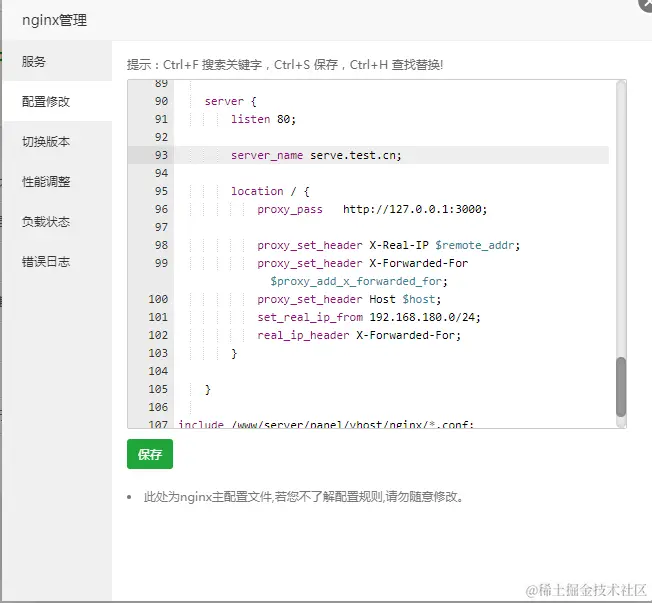Click the real_ip_header directive

pos(303,335)
